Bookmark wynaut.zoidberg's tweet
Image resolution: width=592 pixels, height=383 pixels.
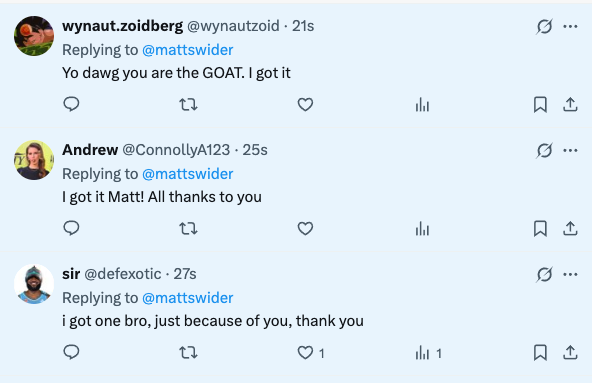[540, 105]
